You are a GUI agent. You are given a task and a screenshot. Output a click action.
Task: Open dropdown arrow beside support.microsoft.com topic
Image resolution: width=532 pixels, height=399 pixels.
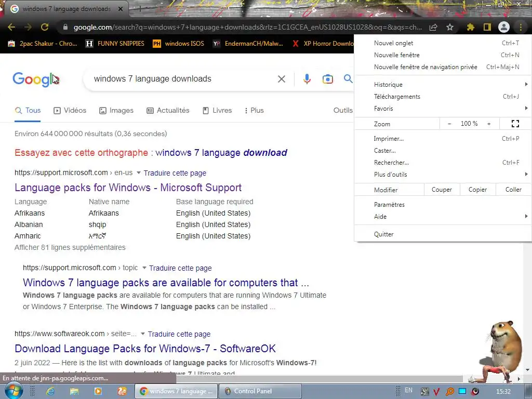pos(144,268)
